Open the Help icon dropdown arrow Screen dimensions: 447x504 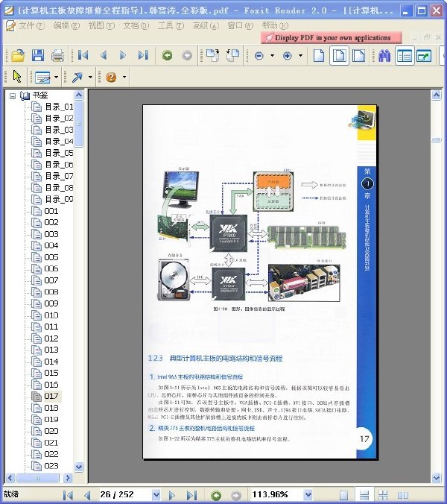[x=124, y=77]
